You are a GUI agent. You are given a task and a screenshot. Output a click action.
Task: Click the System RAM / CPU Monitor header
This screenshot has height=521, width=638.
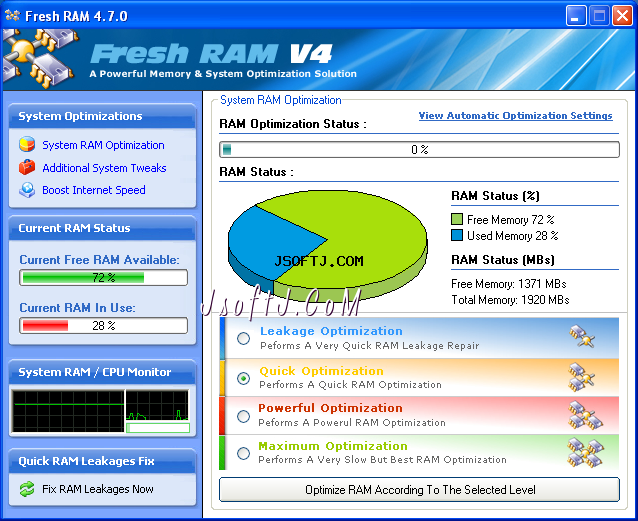click(102, 372)
